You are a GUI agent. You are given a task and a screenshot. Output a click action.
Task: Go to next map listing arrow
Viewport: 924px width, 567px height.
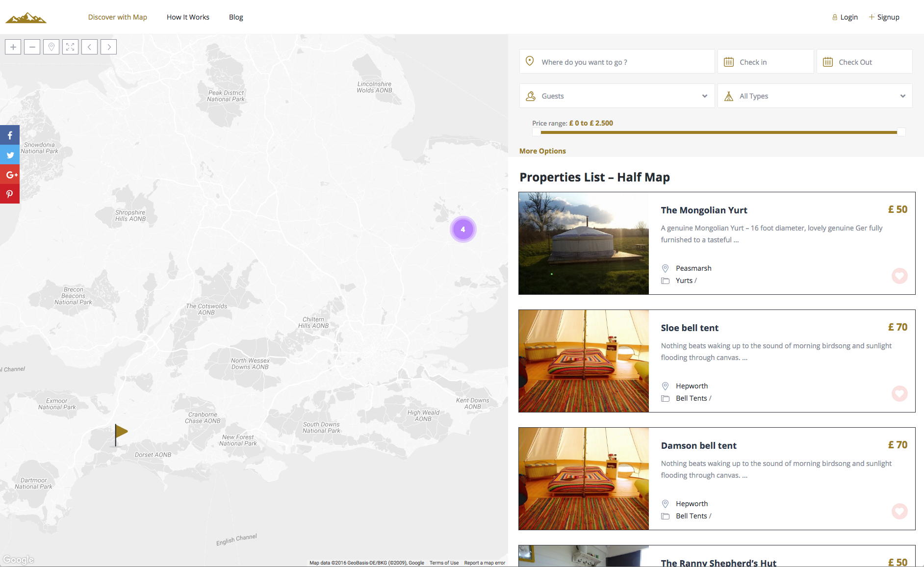pyautogui.click(x=109, y=47)
